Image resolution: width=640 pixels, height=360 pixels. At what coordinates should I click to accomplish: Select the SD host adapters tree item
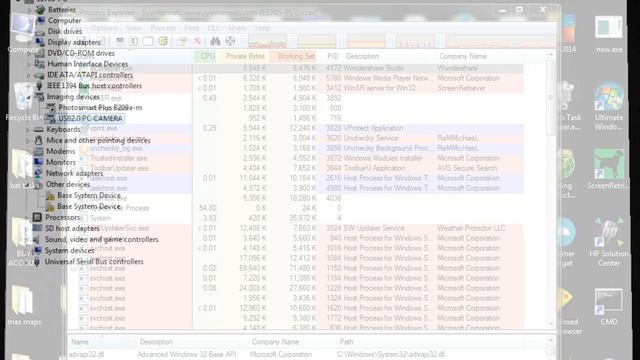click(x=72, y=228)
